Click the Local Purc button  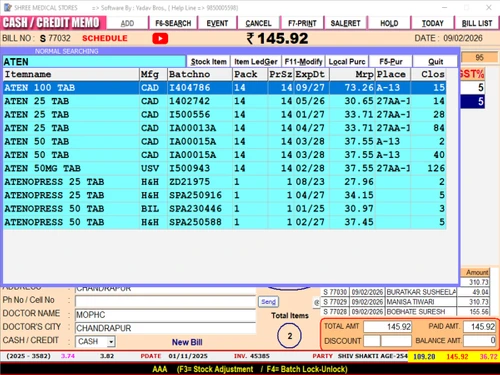(347, 62)
